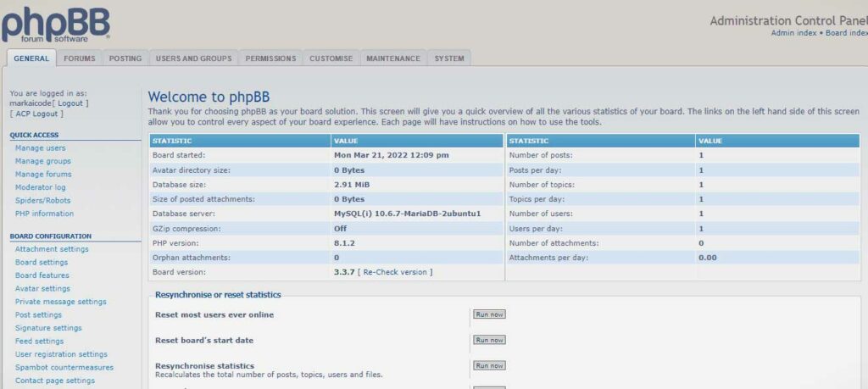Go to Post settings
The height and width of the screenshot is (389, 868).
[38, 315]
